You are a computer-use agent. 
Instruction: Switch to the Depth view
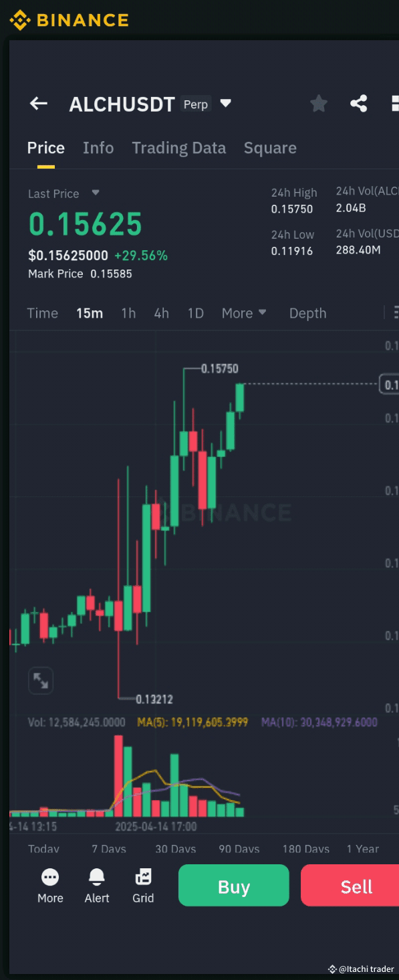[307, 312]
